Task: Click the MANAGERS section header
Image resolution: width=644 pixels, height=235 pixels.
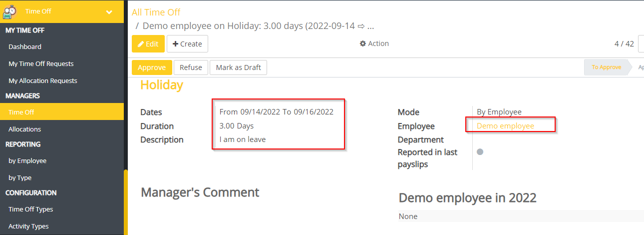Action: [x=22, y=95]
